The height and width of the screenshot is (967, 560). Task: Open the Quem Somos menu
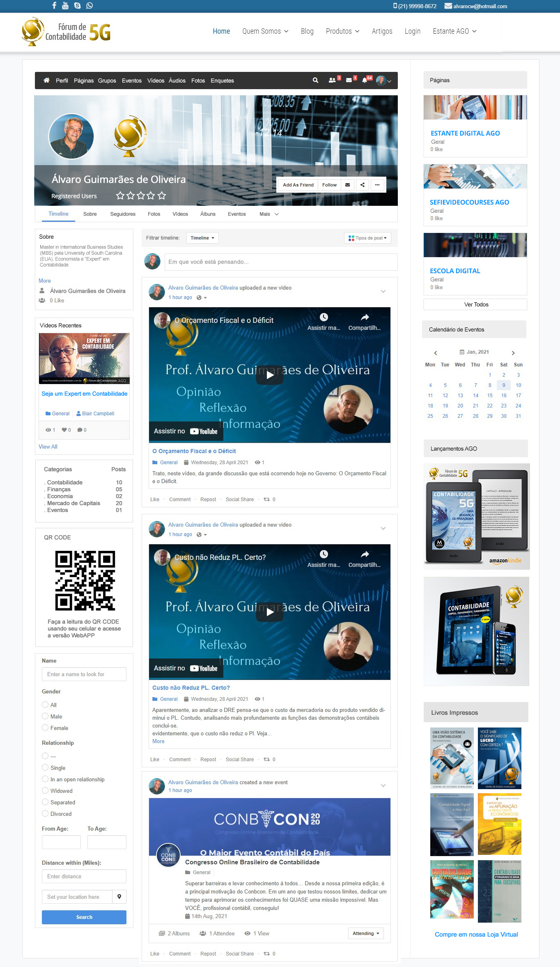265,31
